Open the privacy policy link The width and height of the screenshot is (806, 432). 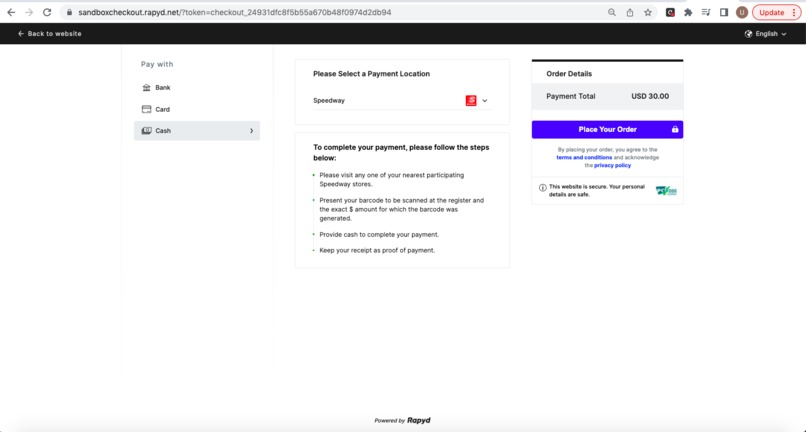pyautogui.click(x=612, y=166)
